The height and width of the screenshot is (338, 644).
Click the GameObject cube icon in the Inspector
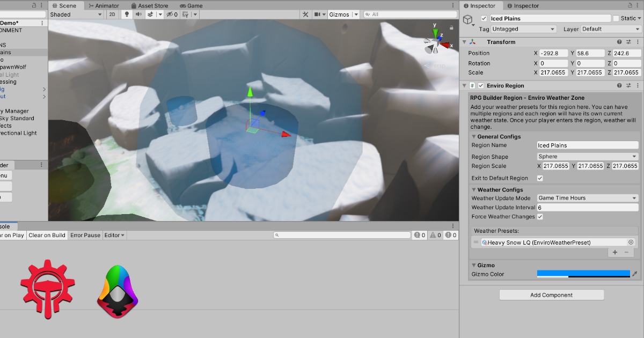(469, 20)
